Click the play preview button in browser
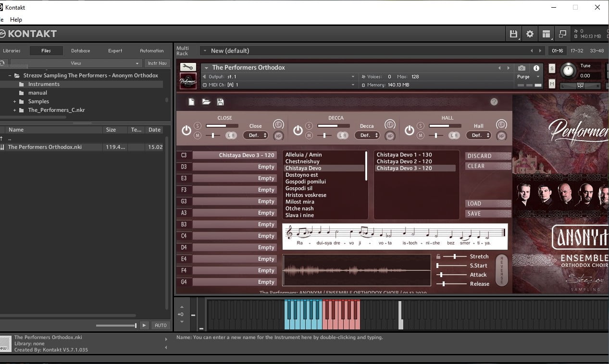 (144, 325)
